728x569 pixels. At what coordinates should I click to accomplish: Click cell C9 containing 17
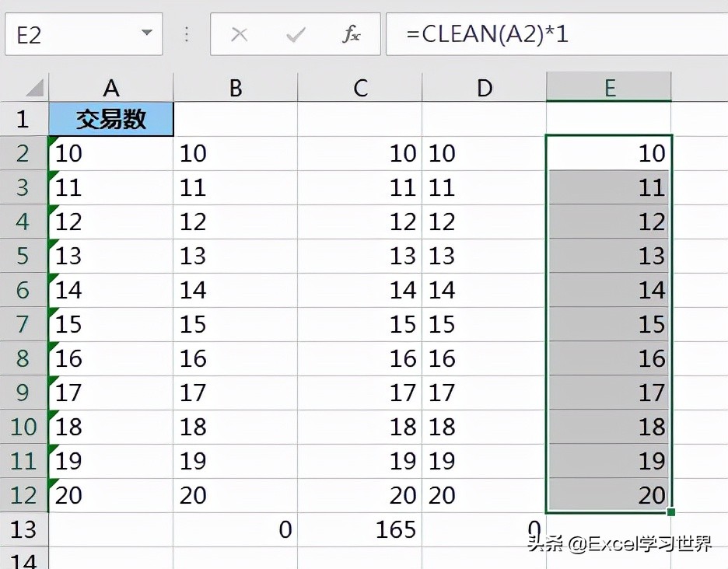(x=360, y=393)
